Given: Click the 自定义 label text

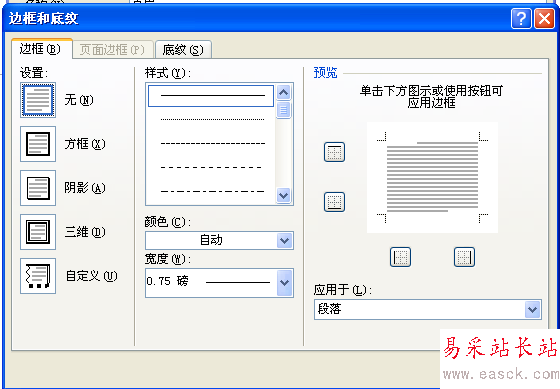Looking at the screenshot, I should point(91,276).
